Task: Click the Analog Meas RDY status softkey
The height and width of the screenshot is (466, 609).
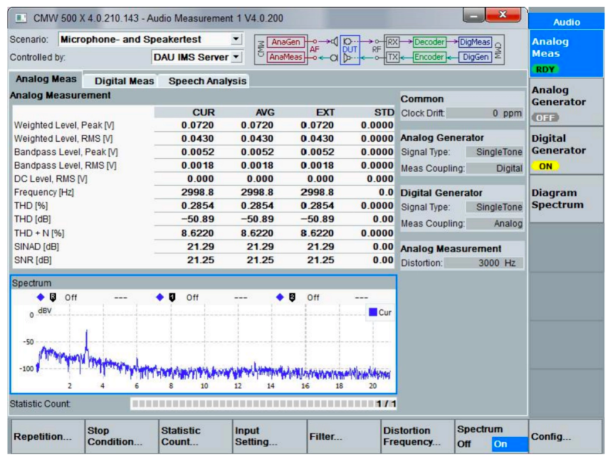Action: pos(566,54)
